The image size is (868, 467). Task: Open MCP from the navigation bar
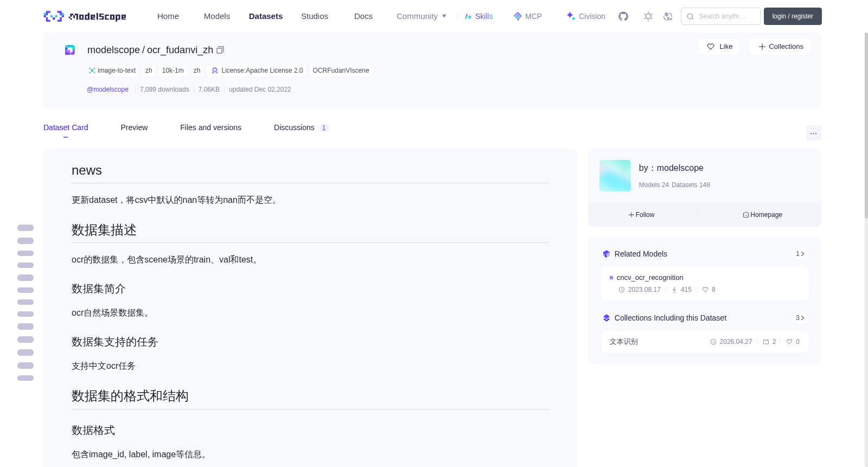pos(528,16)
